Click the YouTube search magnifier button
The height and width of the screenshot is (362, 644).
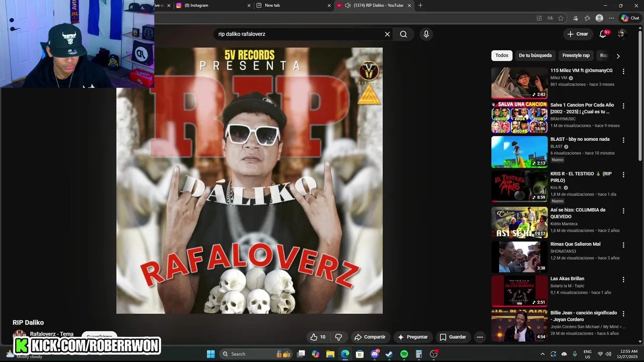pos(404,34)
